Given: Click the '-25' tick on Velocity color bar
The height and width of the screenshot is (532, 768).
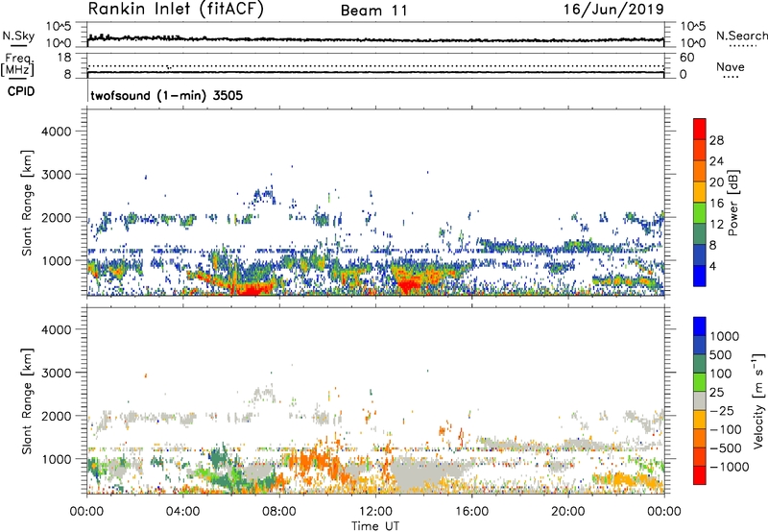Looking at the screenshot, I should point(723,411).
